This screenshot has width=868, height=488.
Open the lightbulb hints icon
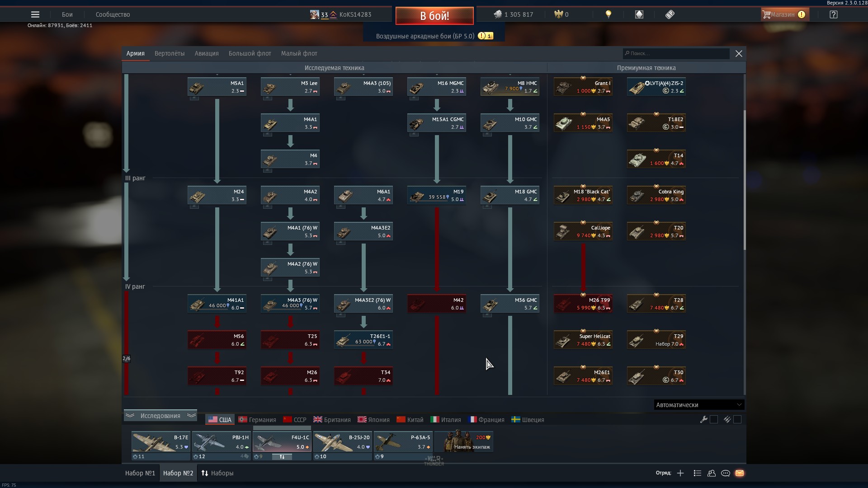(x=609, y=14)
